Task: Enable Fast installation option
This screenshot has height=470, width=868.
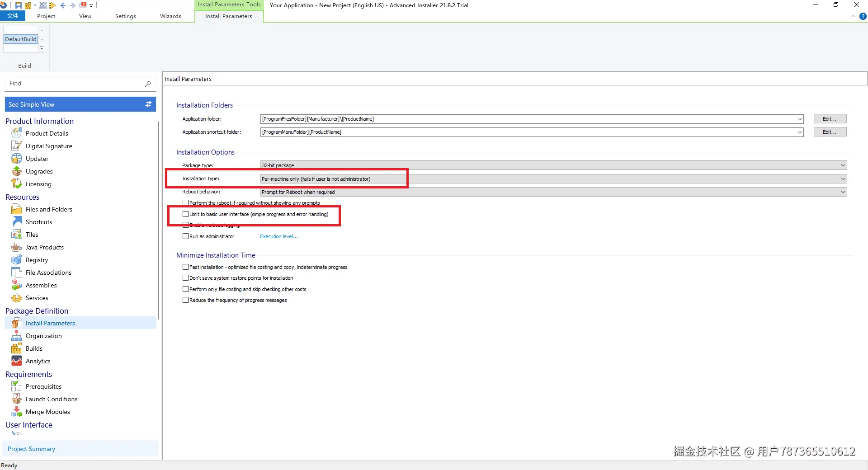Action: (x=185, y=267)
